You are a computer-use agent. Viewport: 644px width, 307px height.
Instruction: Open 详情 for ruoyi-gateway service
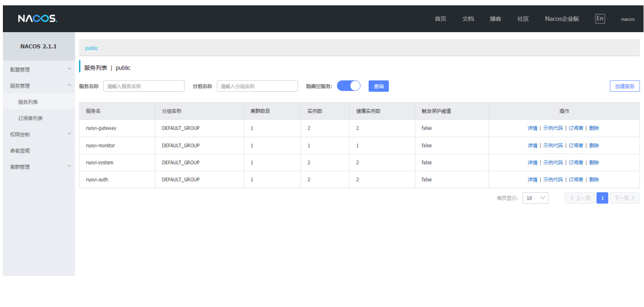tap(533, 128)
